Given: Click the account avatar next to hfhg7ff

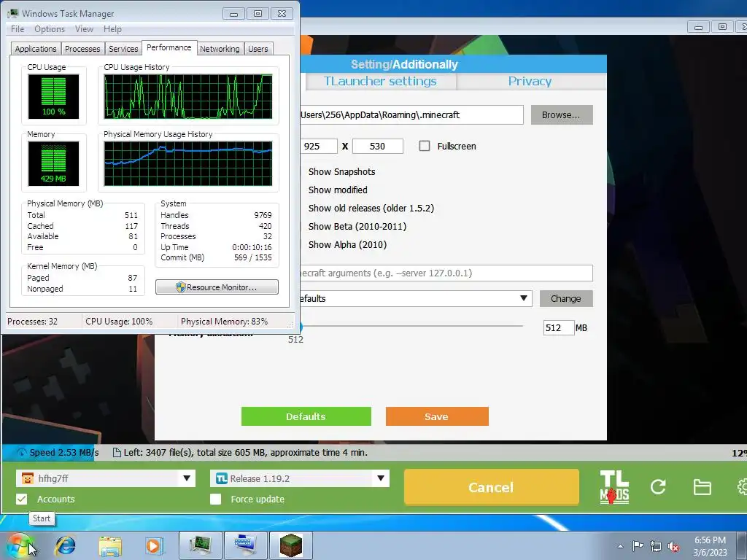Looking at the screenshot, I should pos(28,478).
